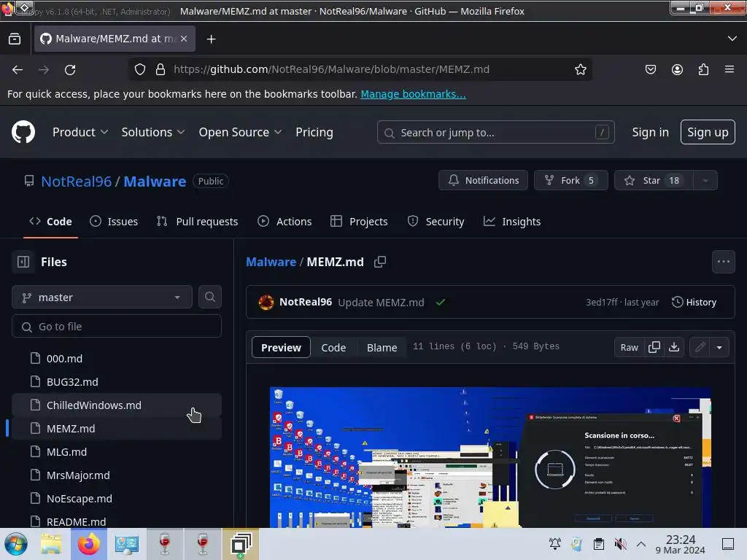The width and height of the screenshot is (747, 560).
Task: Expand Open Source navigation menu
Action: 240,133
